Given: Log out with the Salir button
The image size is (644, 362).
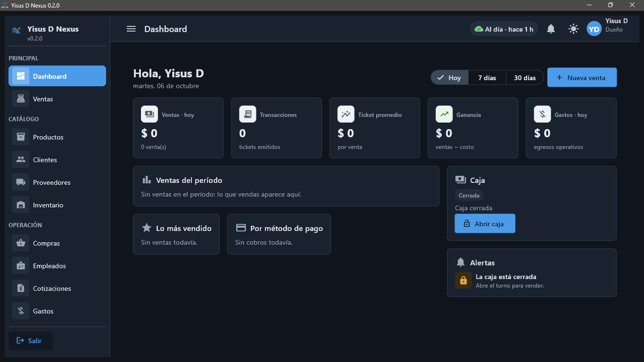Looking at the screenshot, I should tap(30, 340).
